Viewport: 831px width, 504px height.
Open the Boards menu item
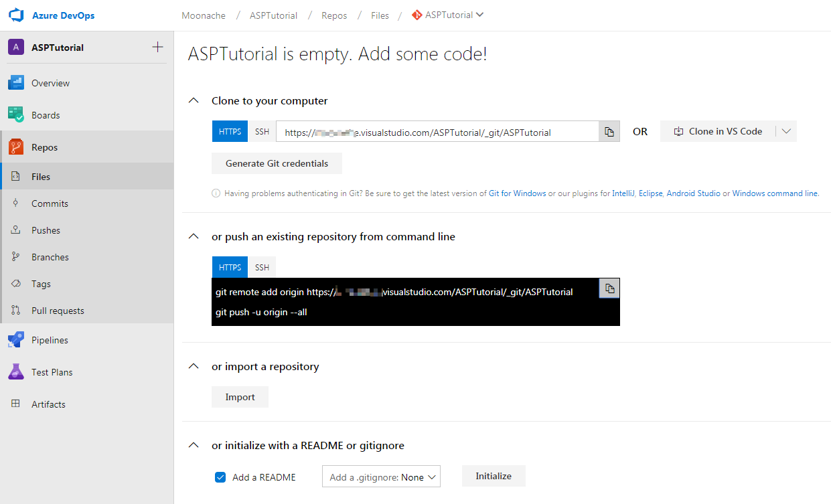pos(86,115)
